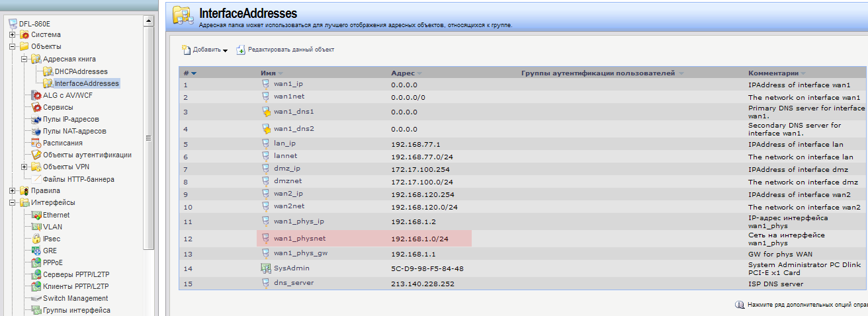Click the Пулы IP-адресов icon
Screen dimensions: 868x316
36,119
